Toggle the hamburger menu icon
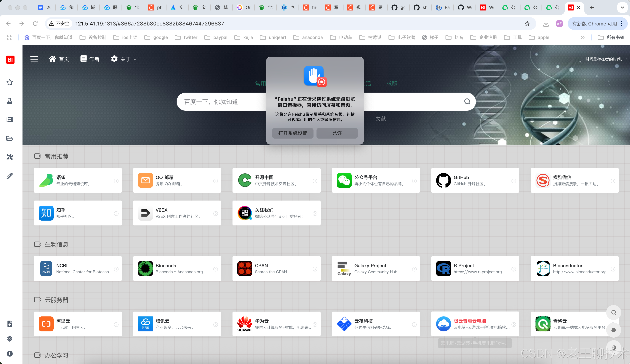This screenshot has width=630, height=364. [x=34, y=59]
